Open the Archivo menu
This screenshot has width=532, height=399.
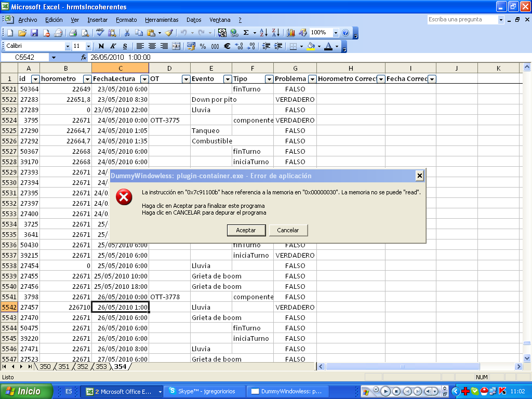pos(28,20)
